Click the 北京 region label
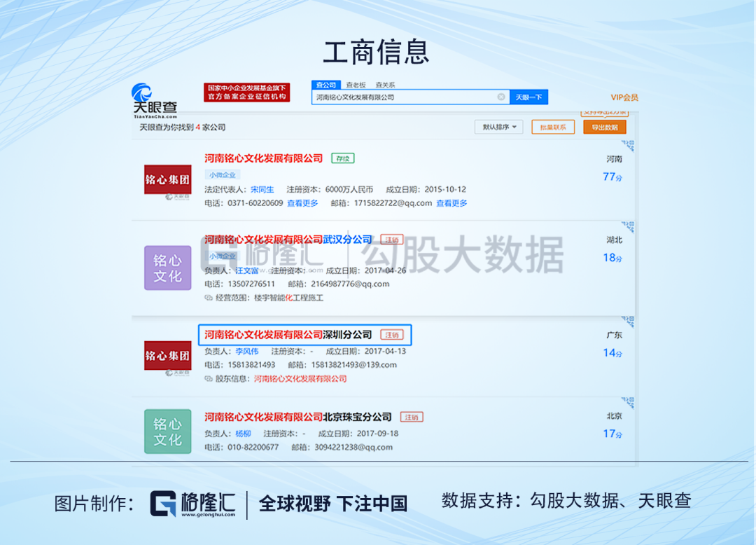The width and height of the screenshot is (756, 545). click(x=615, y=415)
